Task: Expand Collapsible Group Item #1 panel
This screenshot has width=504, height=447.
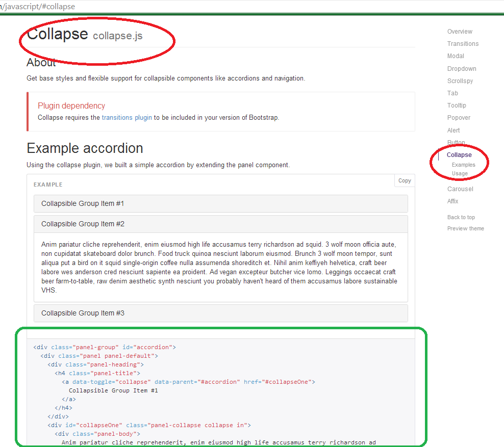Action: (x=83, y=203)
